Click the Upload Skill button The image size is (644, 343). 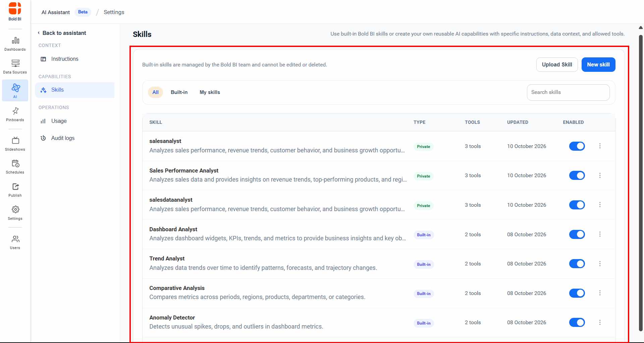click(x=557, y=65)
